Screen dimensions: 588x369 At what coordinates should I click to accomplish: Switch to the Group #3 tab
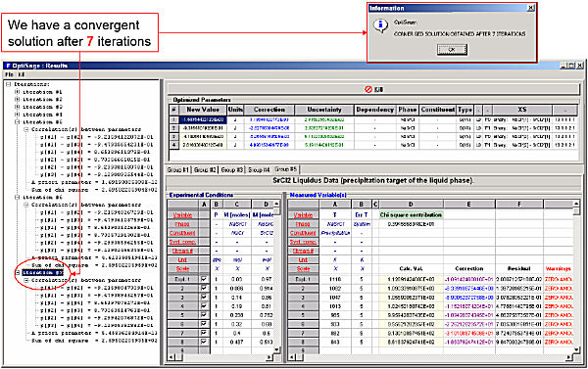[x=232, y=170]
